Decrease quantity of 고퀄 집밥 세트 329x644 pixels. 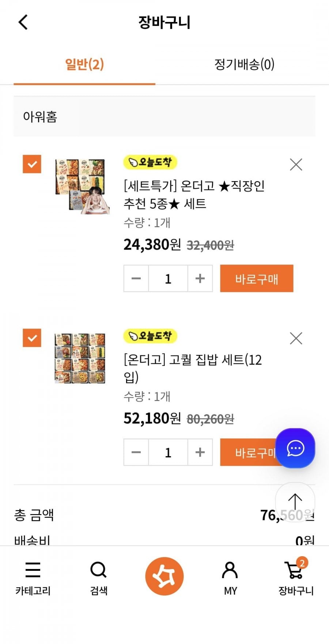click(x=136, y=452)
